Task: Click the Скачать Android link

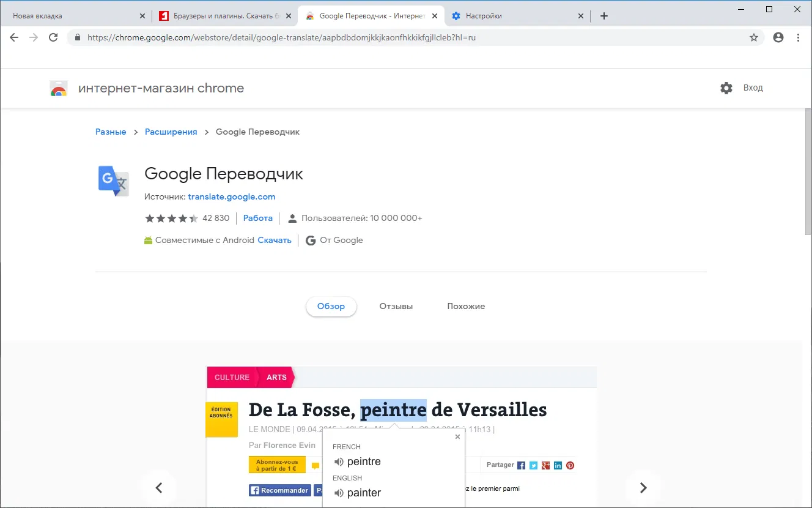Action: click(274, 241)
